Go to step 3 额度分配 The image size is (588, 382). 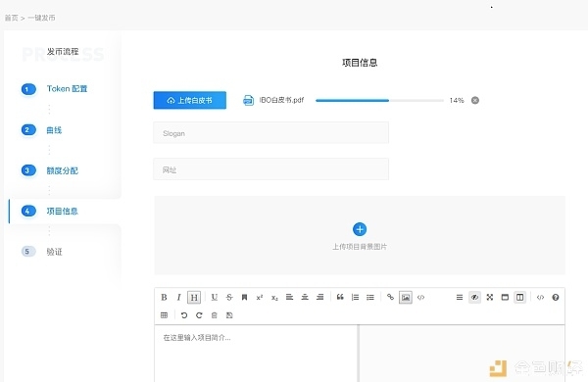pos(50,170)
